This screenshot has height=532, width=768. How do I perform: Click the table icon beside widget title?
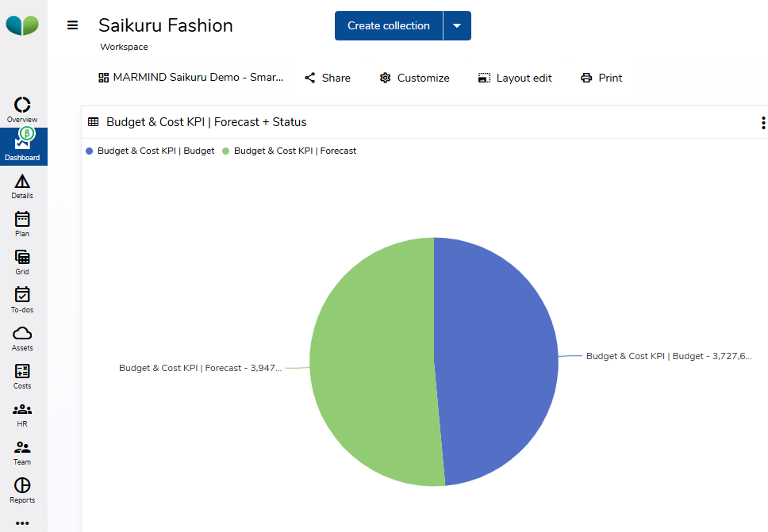tap(93, 122)
